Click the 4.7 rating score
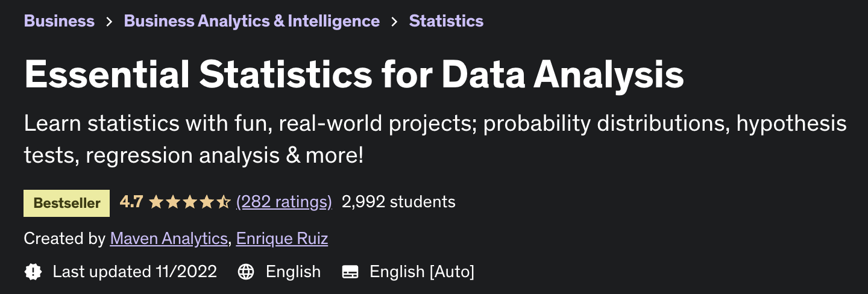This screenshot has height=294, width=868. click(x=131, y=202)
